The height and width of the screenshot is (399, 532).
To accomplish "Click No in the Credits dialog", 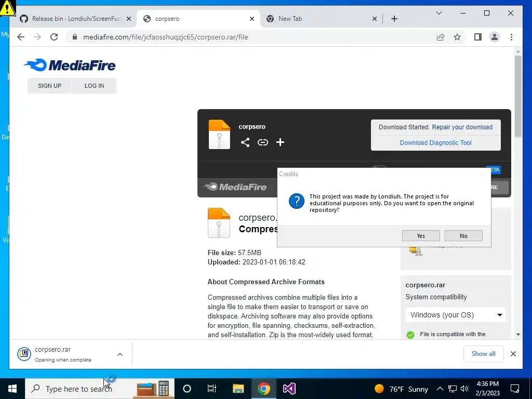I will (x=463, y=236).
